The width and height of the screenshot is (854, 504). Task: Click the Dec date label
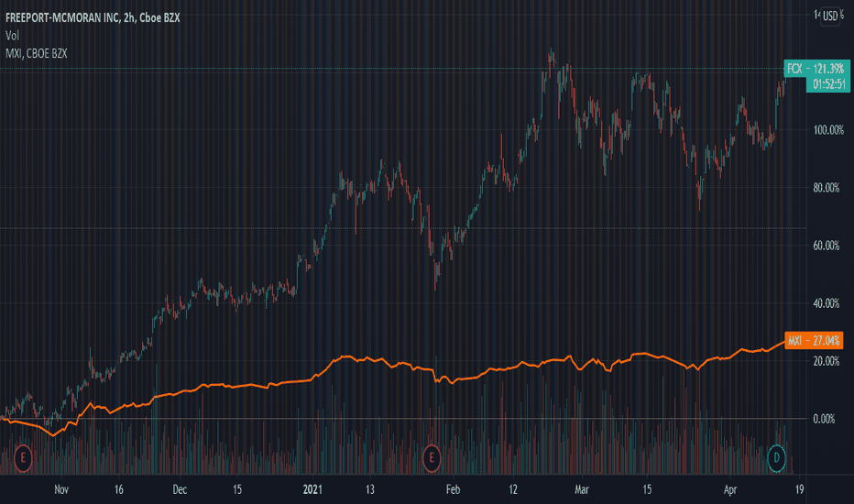tap(180, 489)
